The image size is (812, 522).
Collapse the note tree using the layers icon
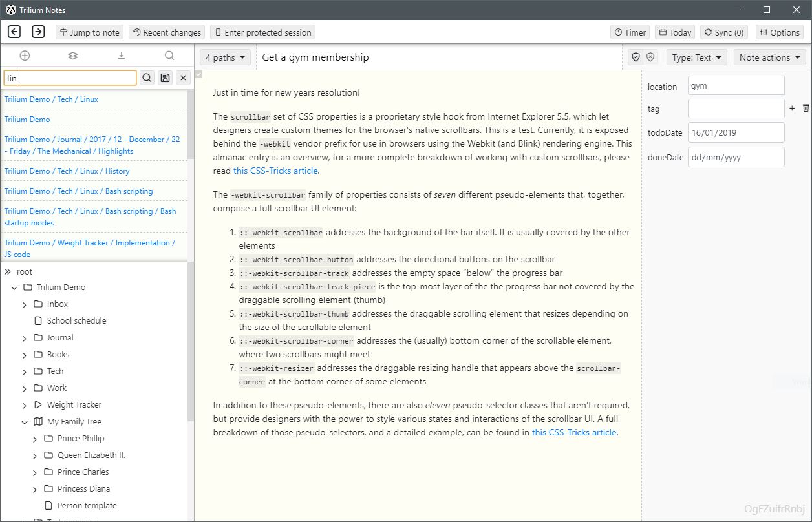click(72, 56)
